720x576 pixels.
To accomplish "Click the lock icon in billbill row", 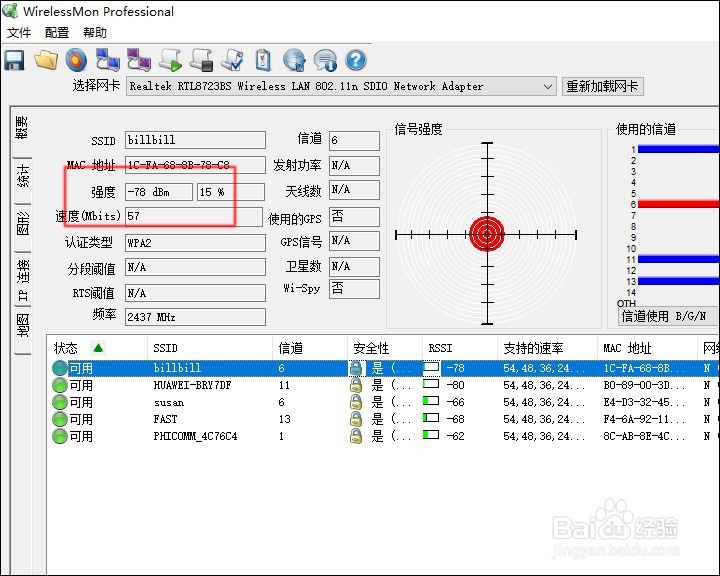I will pyautogui.click(x=356, y=368).
